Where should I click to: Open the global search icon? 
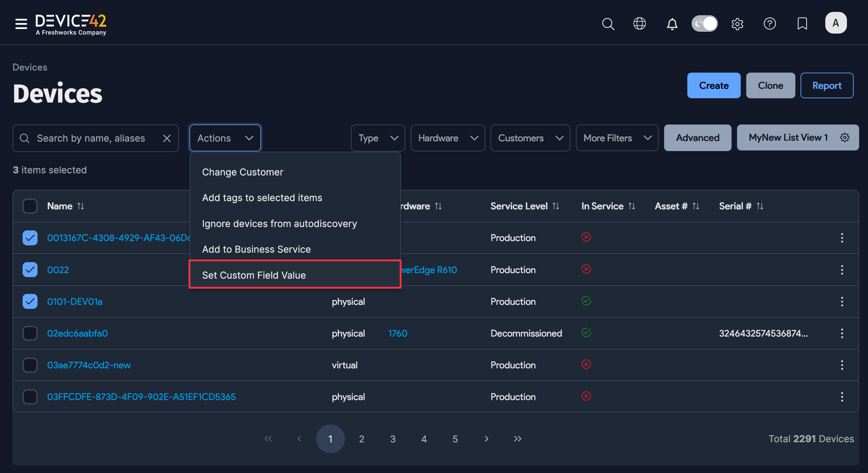(x=608, y=23)
